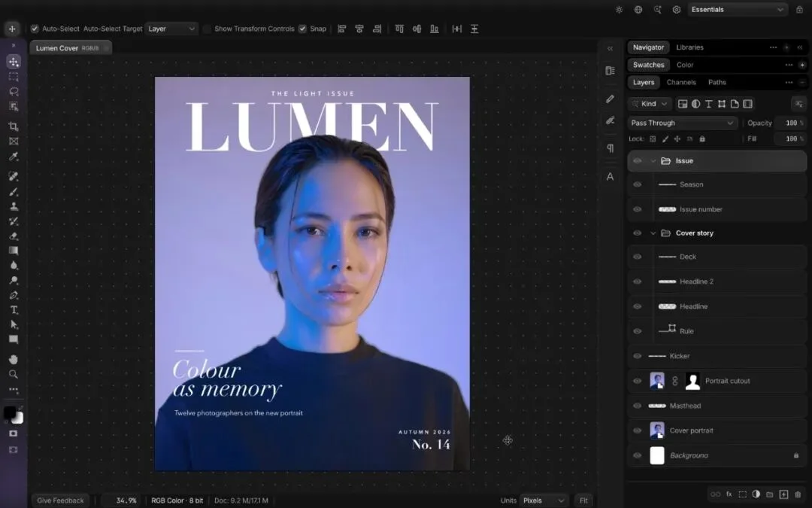Open Auto-Select Target Layer dropdown
Viewport: 812px width, 508px height.
[171, 29]
